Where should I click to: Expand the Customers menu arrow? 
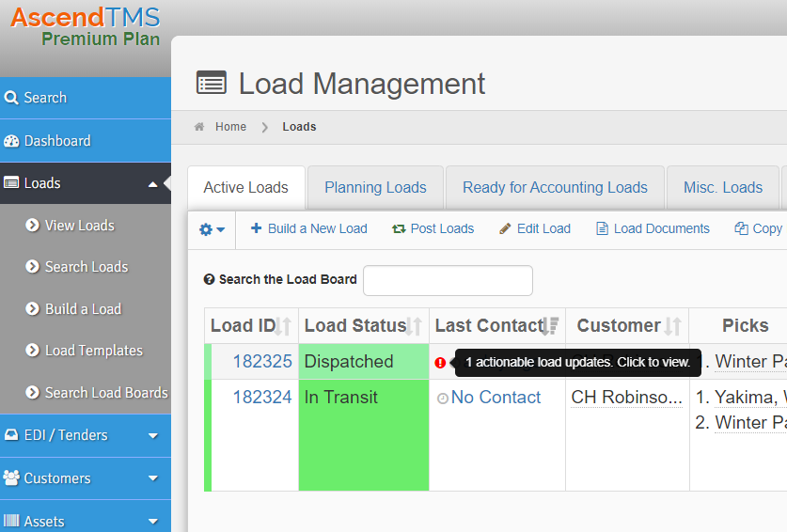pos(153,478)
